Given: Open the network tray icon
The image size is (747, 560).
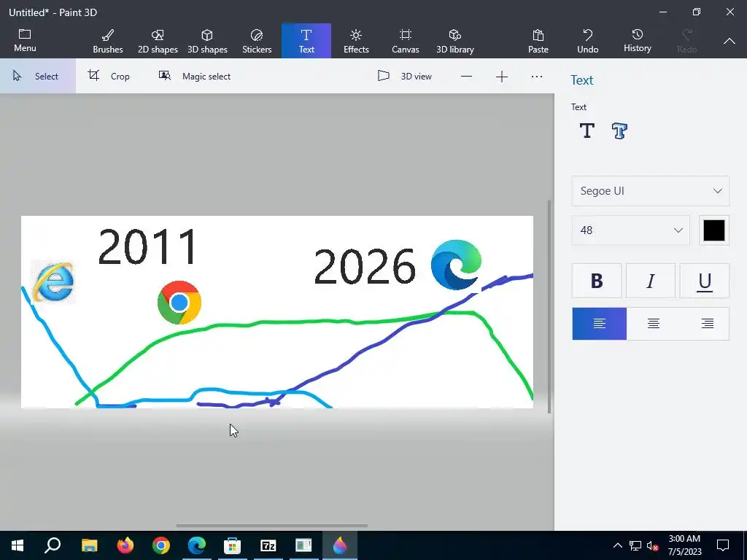Looking at the screenshot, I should [x=635, y=545].
